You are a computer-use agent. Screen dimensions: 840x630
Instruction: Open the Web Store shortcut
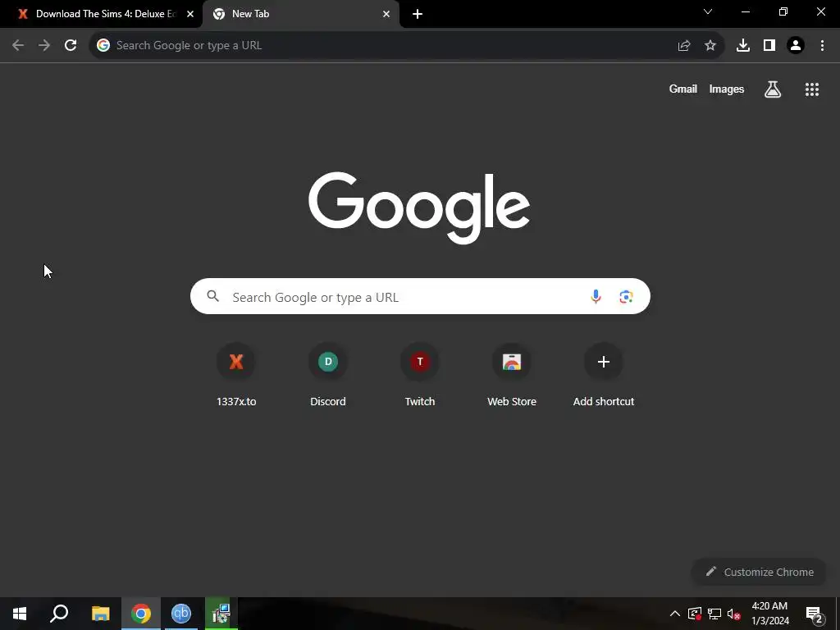click(512, 374)
